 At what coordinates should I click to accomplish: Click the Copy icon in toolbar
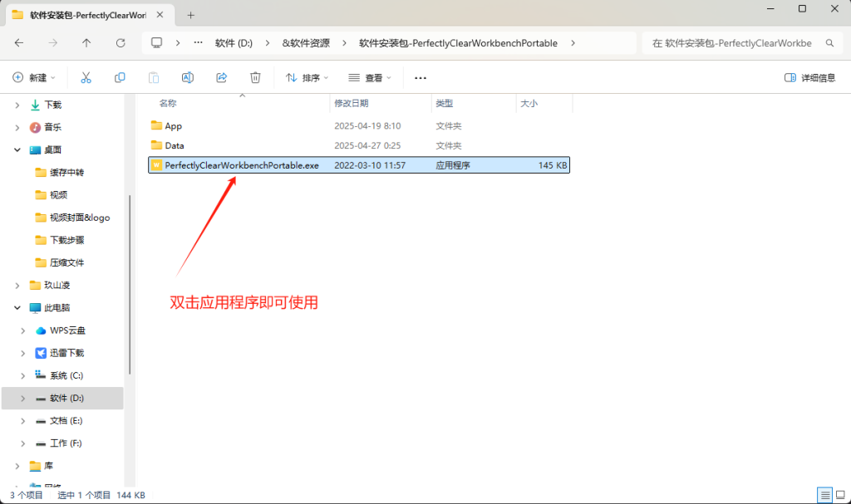click(x=120, y=77)
